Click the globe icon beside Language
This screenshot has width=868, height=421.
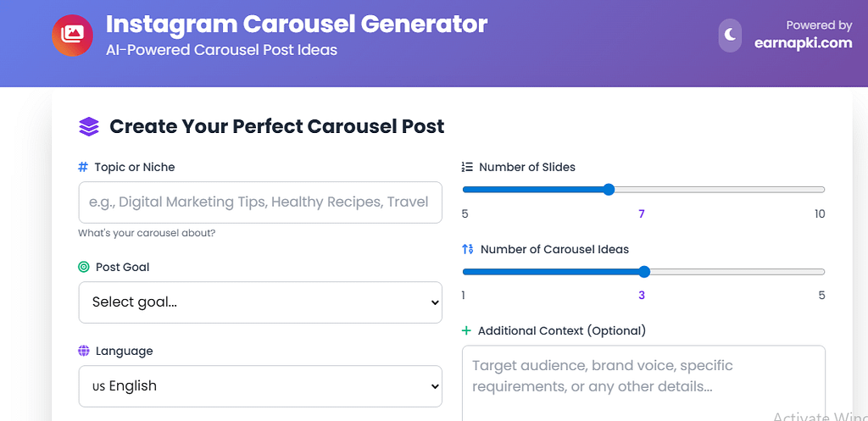coord(83,351)
